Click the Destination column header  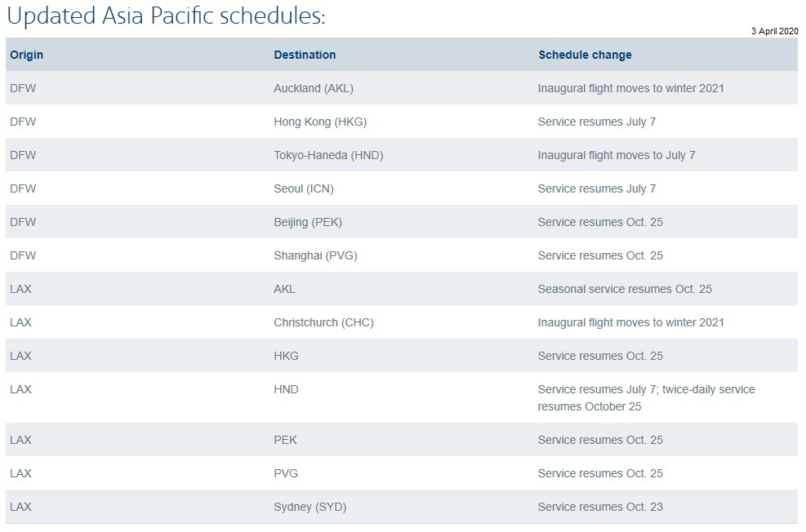[305, 55]
